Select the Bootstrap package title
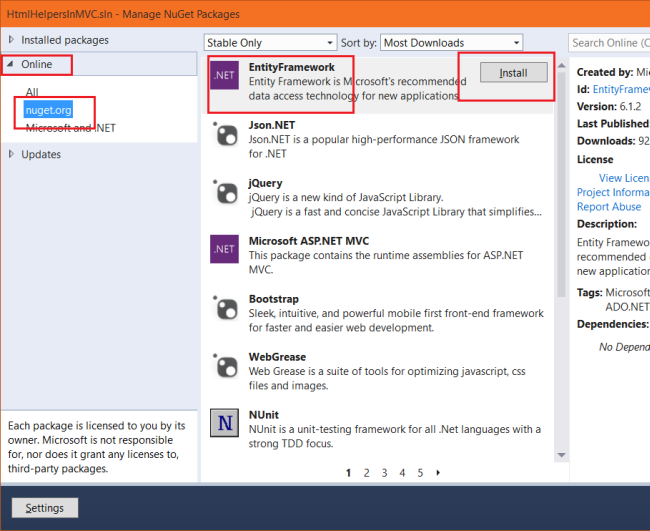 [x=274, y=299]
